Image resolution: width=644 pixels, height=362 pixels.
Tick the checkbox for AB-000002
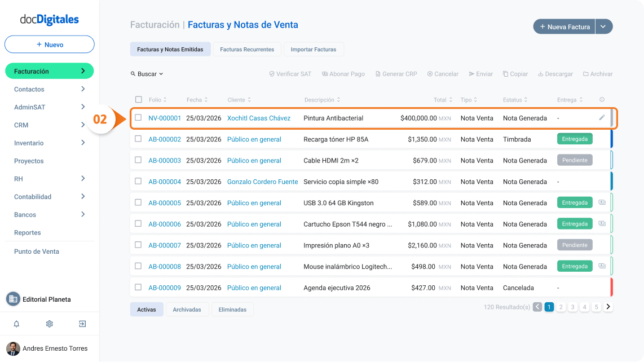[138, 139]
